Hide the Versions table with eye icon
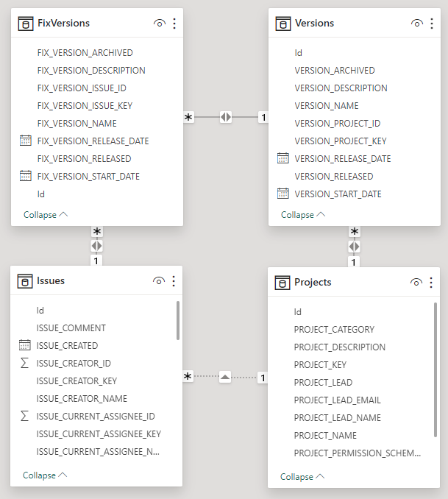 [416, 24]
